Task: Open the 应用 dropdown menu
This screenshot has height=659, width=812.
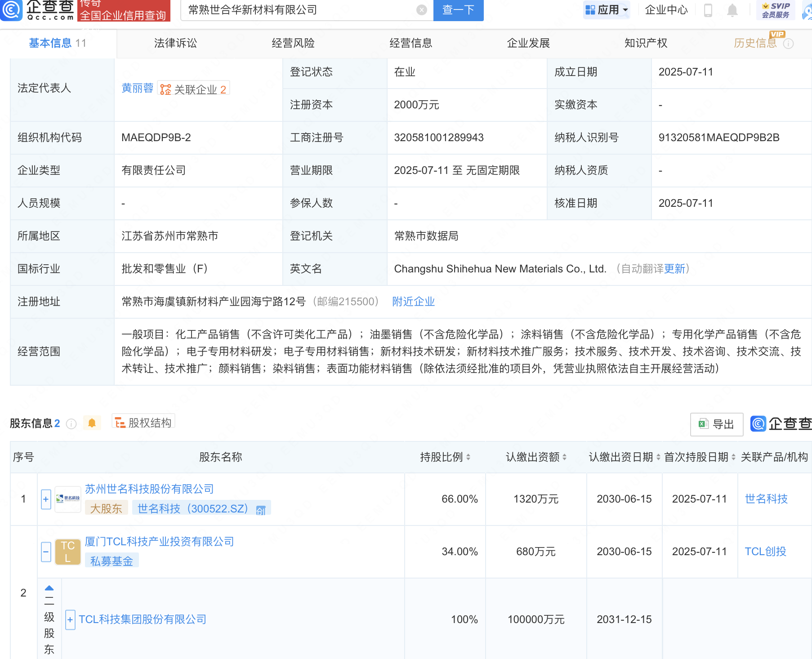Action: tap(607, 10)
